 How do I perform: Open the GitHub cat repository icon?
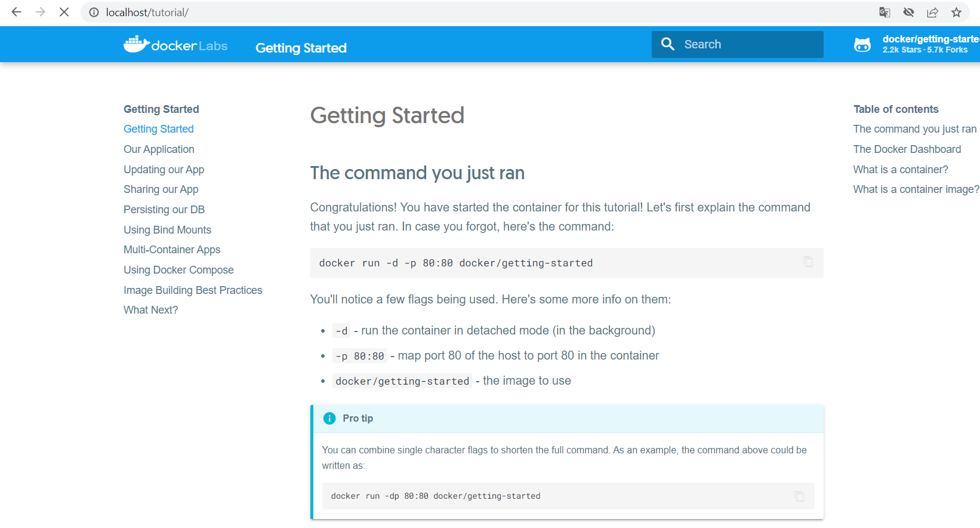tap(862, 44)
